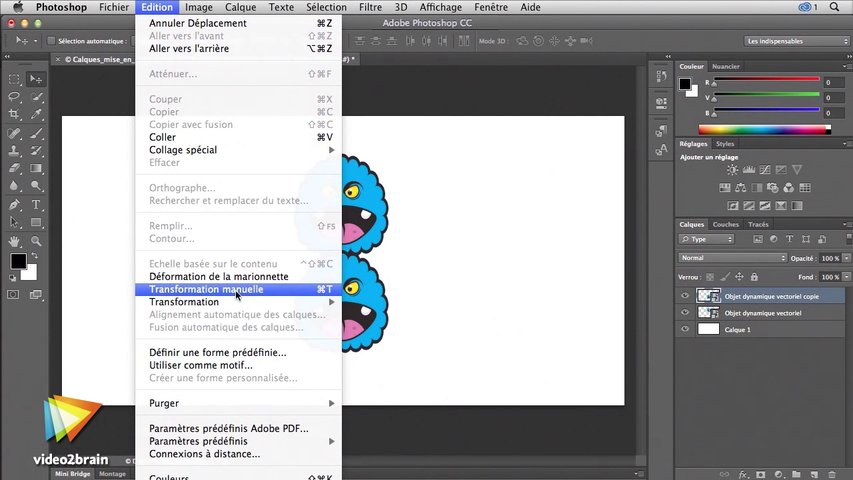
Task: Choose Annuler Déplacement in Edition menu
Action: point(238,23)
